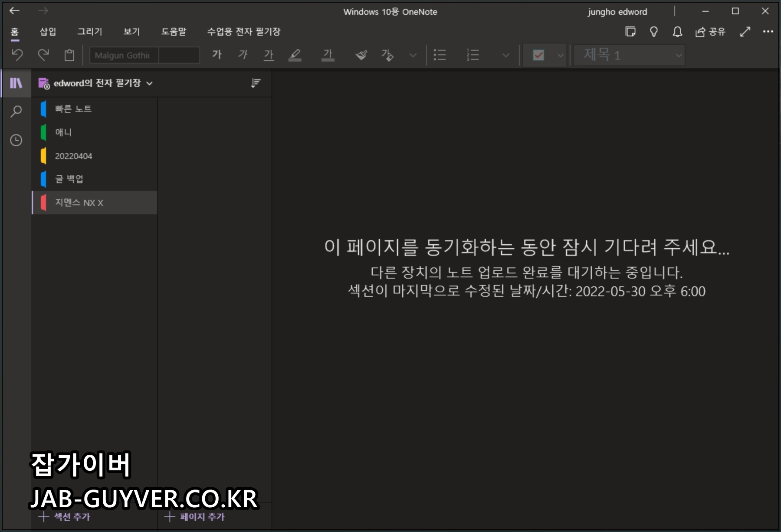Image resolution: width=781 pixels, height=532 pixels.
Task: Select the 20220404 section
Action: coord(95,156)
